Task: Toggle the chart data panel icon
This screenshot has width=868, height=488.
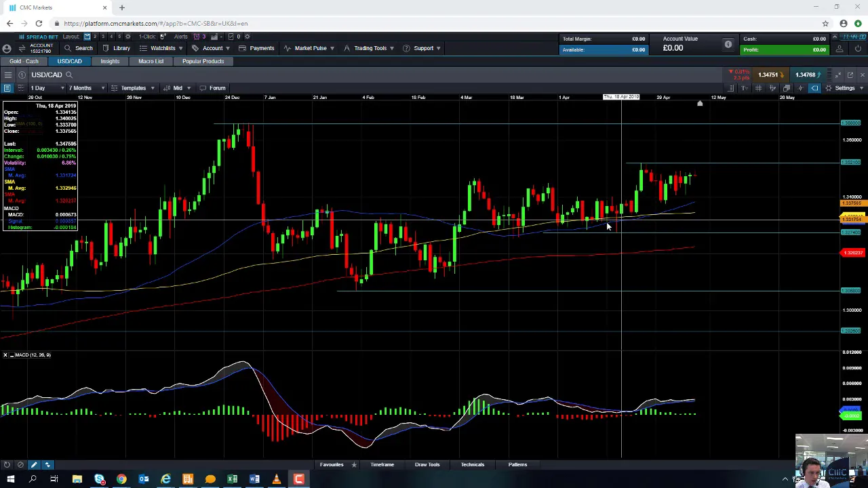Action: 7,88
